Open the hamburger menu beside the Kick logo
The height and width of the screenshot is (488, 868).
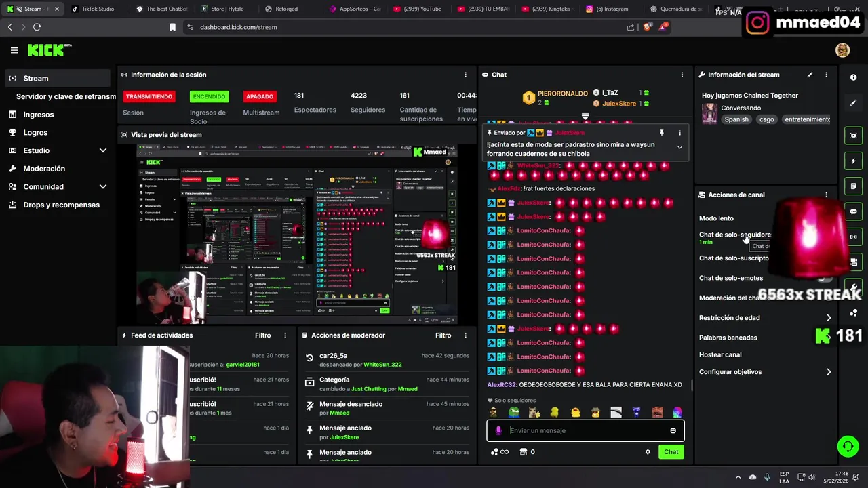tap(14, 50)
